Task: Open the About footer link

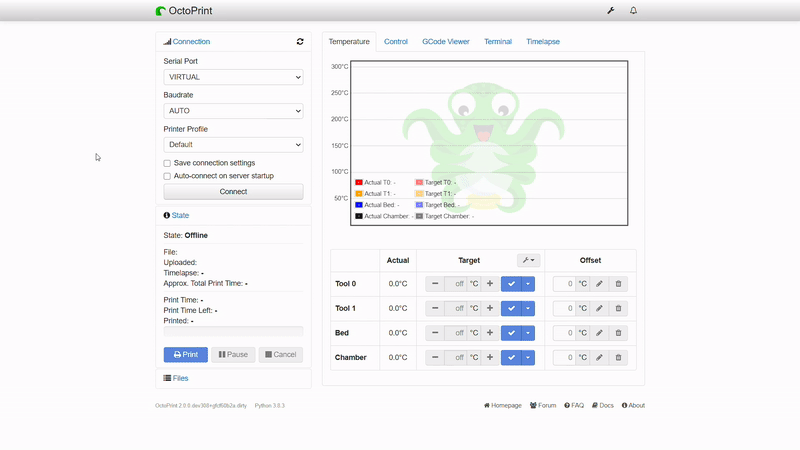Action: point(633,406)
